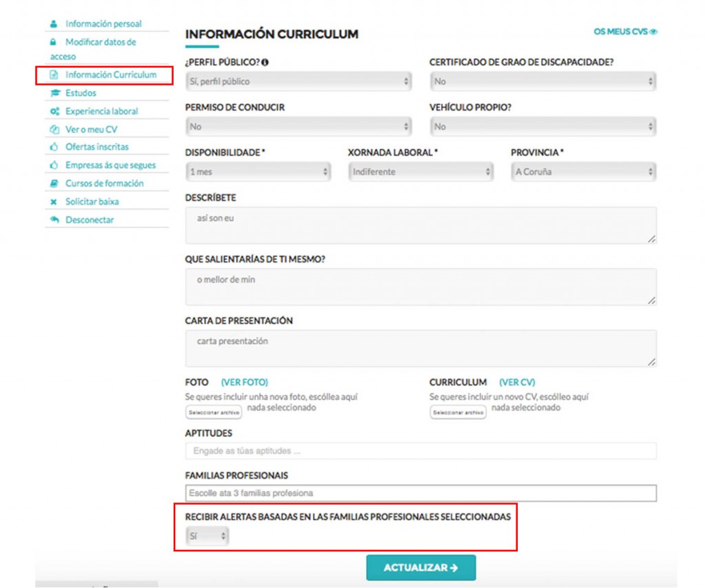Click inside the Descríbete text area

(x=421, y=225)
